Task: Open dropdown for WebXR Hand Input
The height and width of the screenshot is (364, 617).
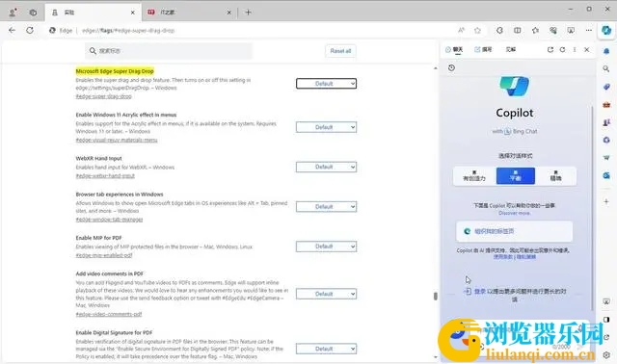Action: coord(326,167)
